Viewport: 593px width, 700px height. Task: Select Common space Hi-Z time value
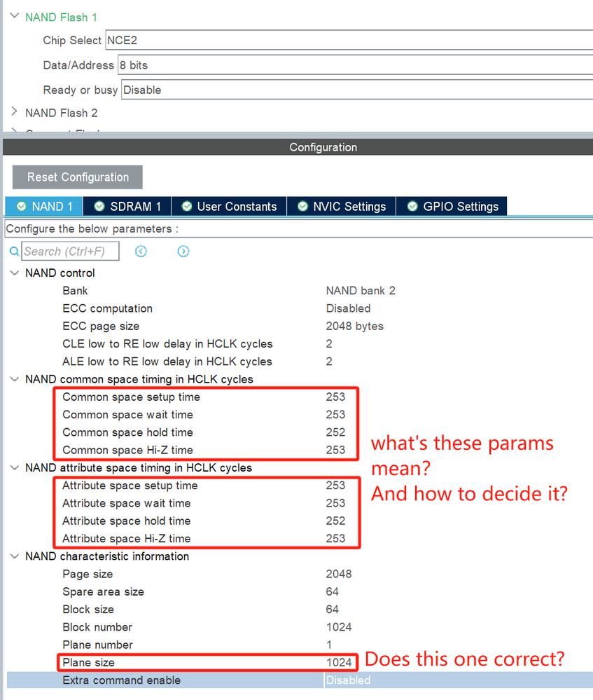click(335, 450)
